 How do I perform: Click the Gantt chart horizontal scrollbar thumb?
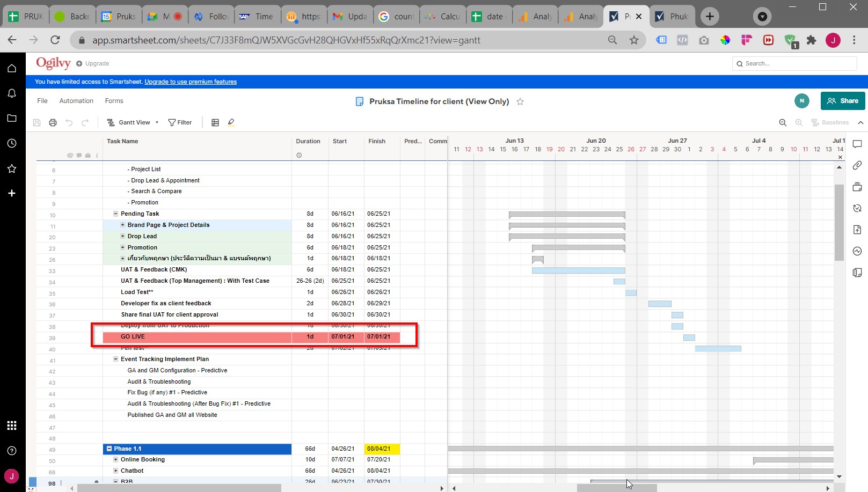pos(617,488)
